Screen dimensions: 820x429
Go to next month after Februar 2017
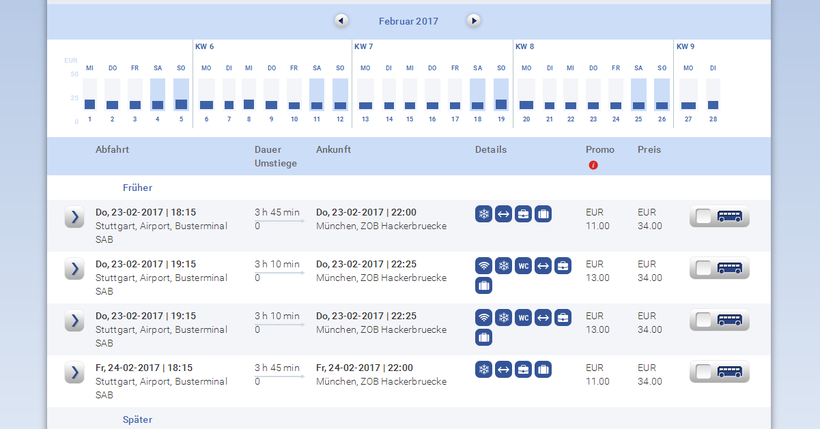474,20
